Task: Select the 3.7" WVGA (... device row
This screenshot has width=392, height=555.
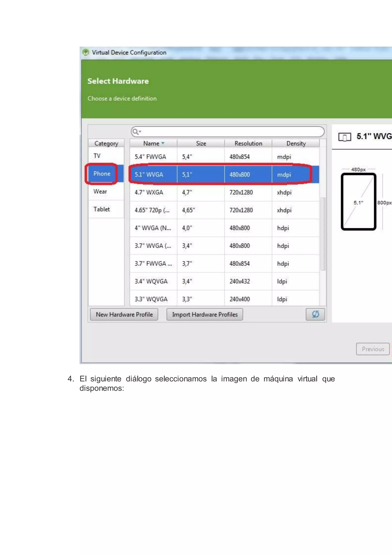Action: click(225, 246)
